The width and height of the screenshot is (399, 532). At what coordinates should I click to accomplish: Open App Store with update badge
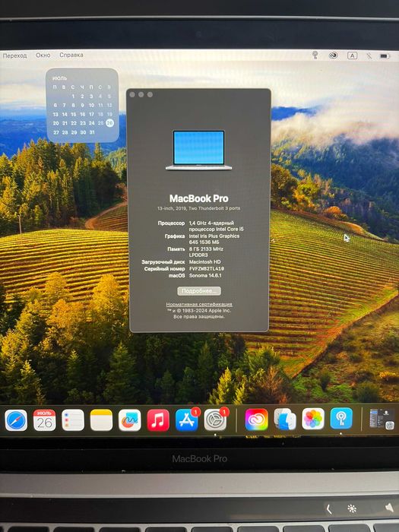[x=187, y=420]
